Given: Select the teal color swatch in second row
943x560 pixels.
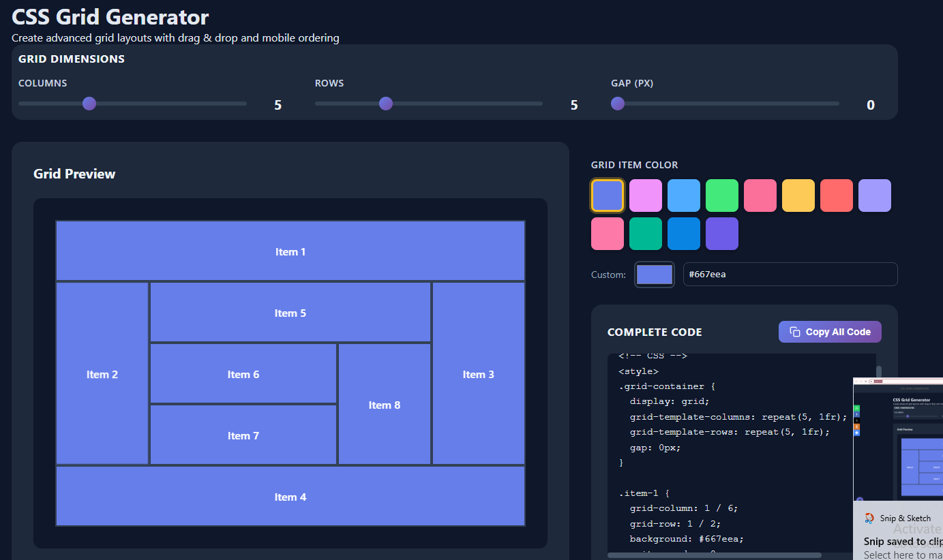Looking at the screenshot, I should pyautogui.click(x=646, y=233).
